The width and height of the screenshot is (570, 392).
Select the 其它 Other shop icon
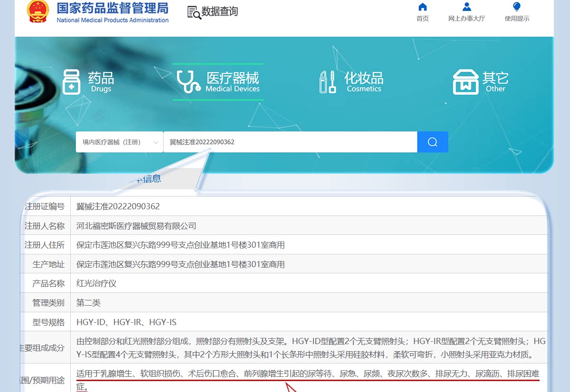465,82
